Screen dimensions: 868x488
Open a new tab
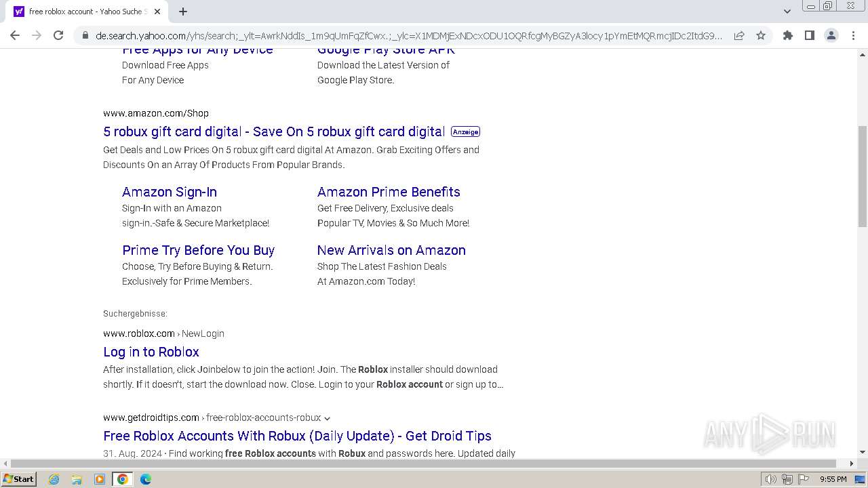(x=183, y=12)
